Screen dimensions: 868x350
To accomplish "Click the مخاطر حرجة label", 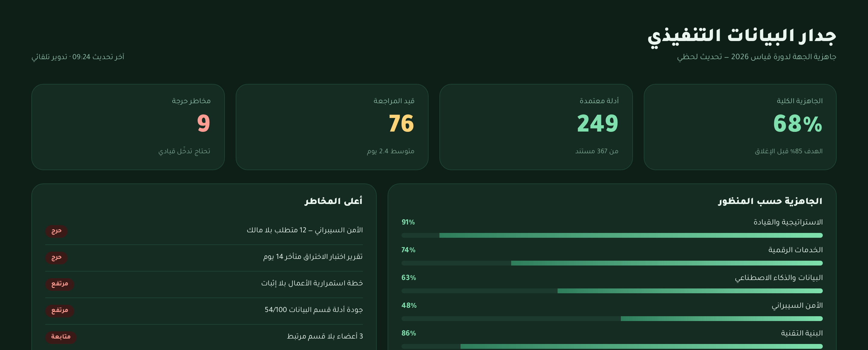I will coord(191,101).
